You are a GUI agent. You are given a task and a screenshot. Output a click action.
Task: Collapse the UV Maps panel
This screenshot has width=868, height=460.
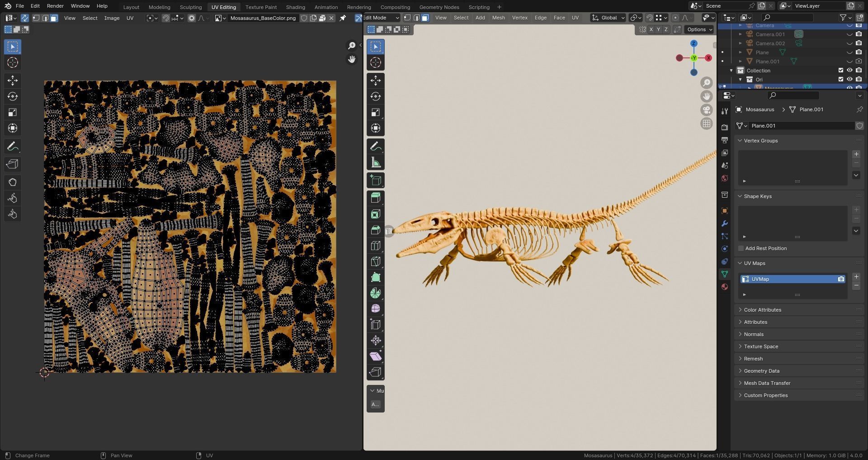point(755,263)
